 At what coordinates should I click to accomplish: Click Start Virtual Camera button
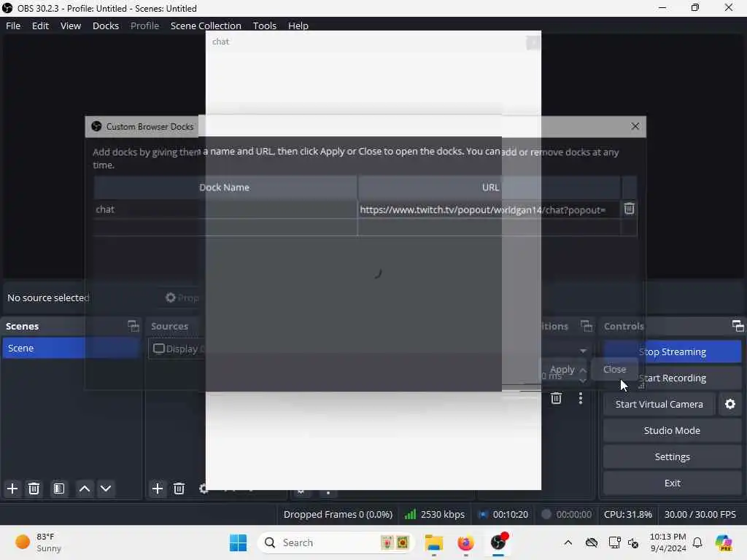tap(659, 404)
